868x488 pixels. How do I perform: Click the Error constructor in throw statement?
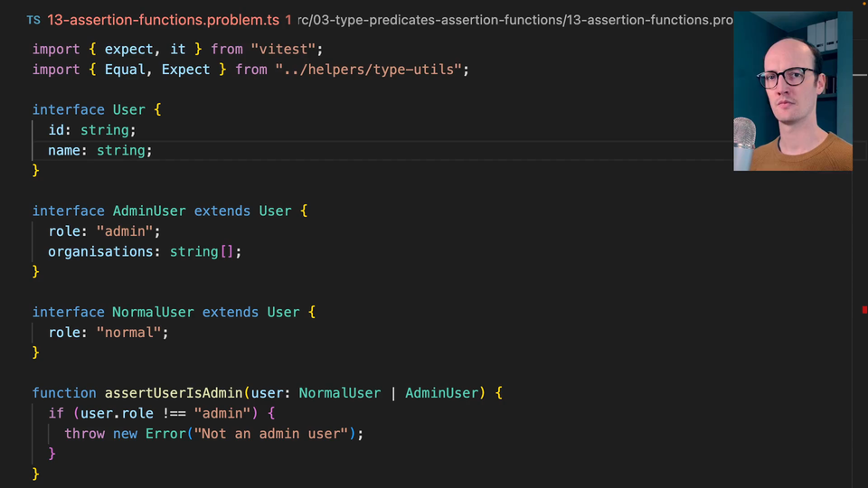164,434
